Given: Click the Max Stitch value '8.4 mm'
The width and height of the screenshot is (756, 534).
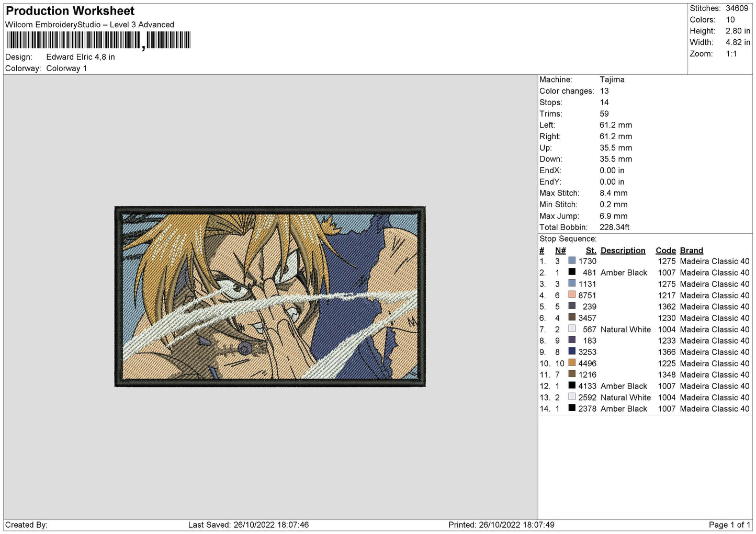Looking at the screenshot, I should (x=614, y=193).
